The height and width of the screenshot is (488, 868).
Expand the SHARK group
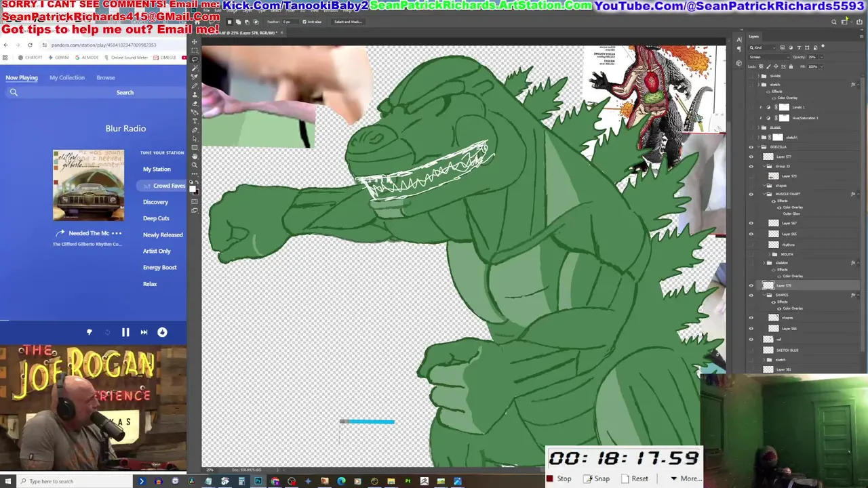(758, 76)
